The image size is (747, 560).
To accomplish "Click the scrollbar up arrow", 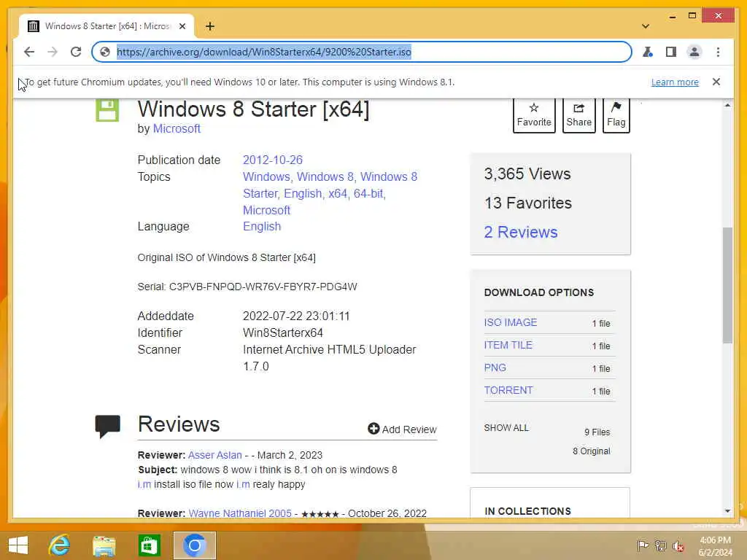I will click(x=727, y=105).
